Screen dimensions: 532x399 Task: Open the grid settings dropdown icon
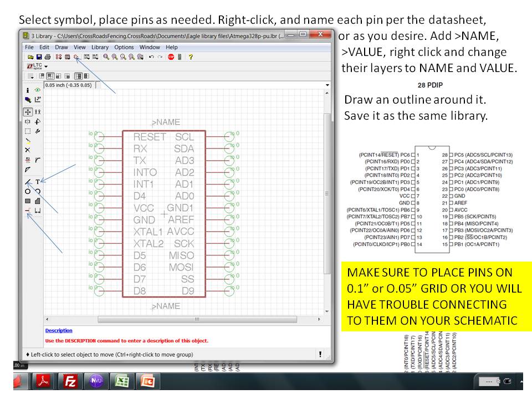click(30, 76)
